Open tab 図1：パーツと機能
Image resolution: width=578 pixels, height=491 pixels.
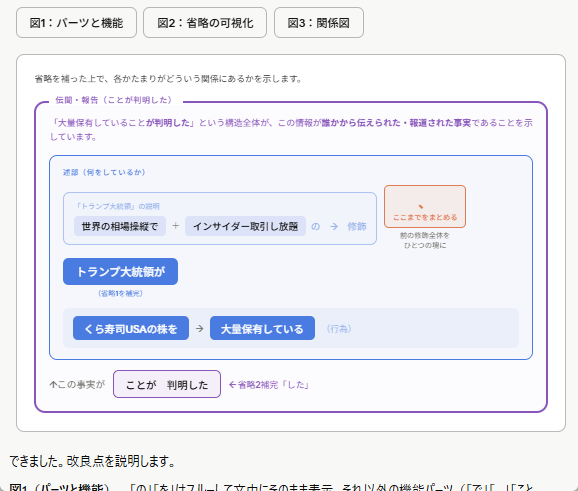tap(76, 23)
